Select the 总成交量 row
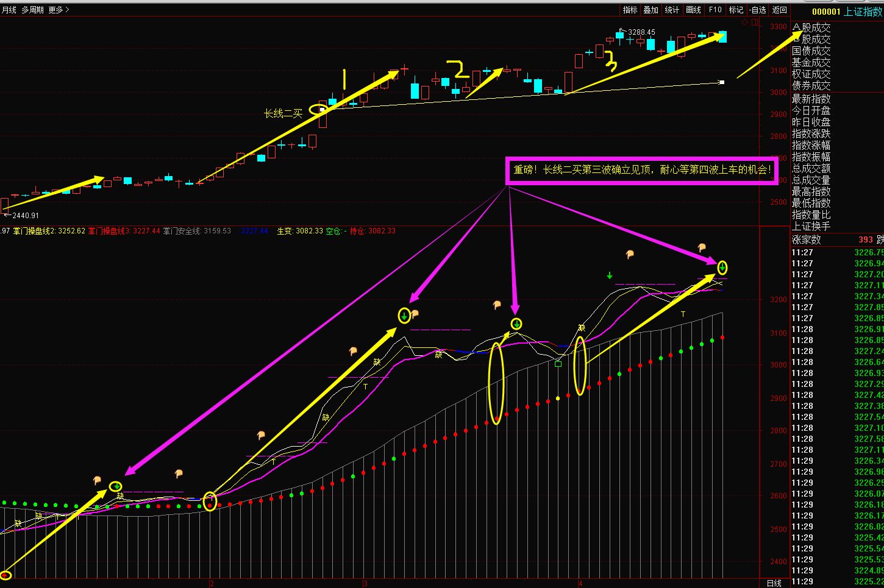The image size is (884, 588). 811,180
